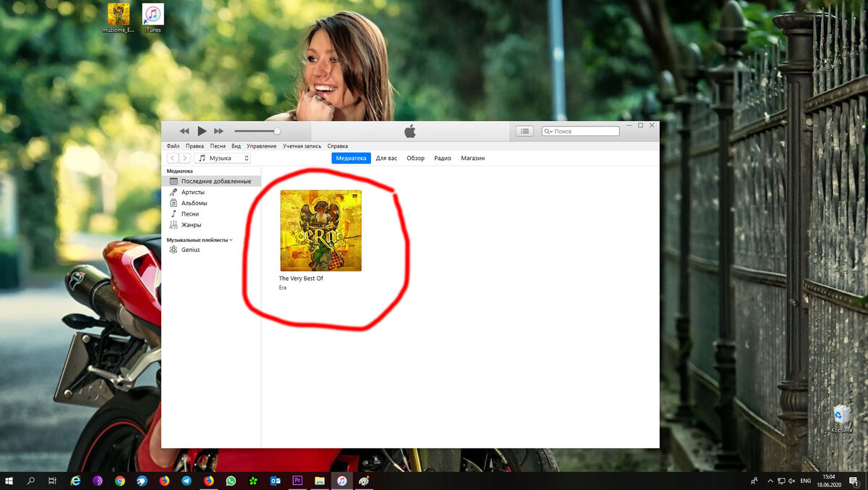Open Outlook from the taskbar
Image resolution: width=868 pixels, height=490 pixels.
pos(275,481)
